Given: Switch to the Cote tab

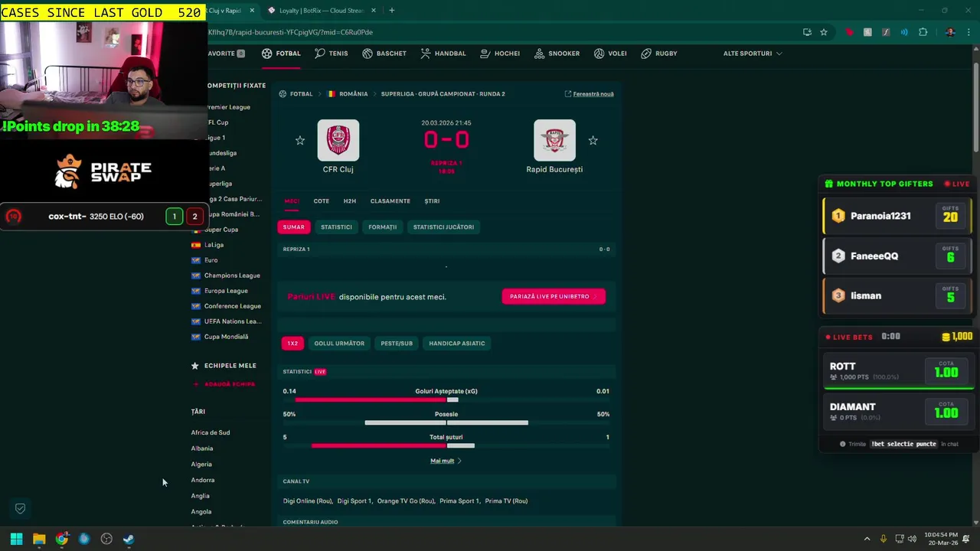Looking at the screenshot, I should click(x=322, y=201).
